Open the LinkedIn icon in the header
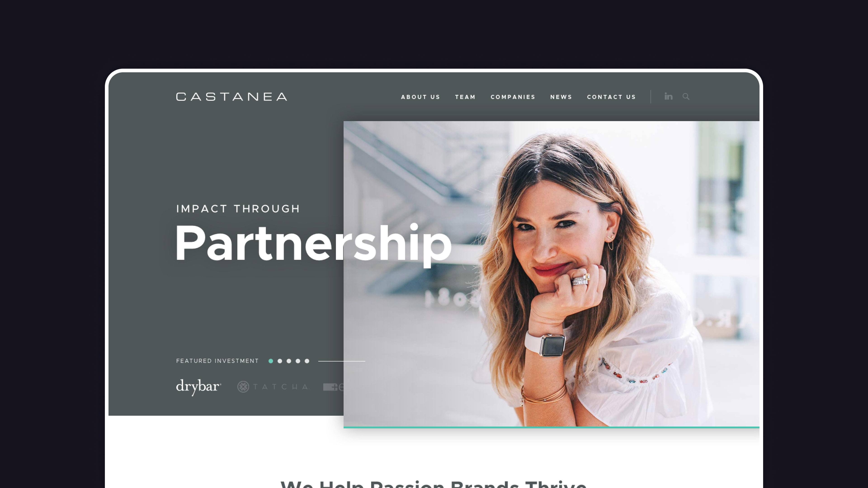This screenshot has height=488, width=868. (668, 97)
